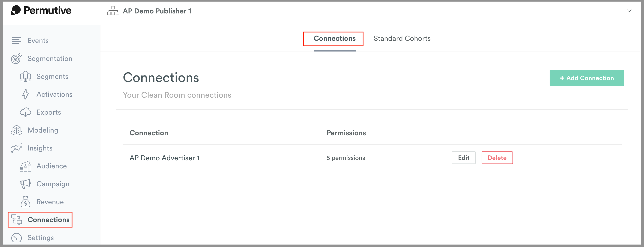
Task: Click the Add Connection button
Action: point(587,78)
